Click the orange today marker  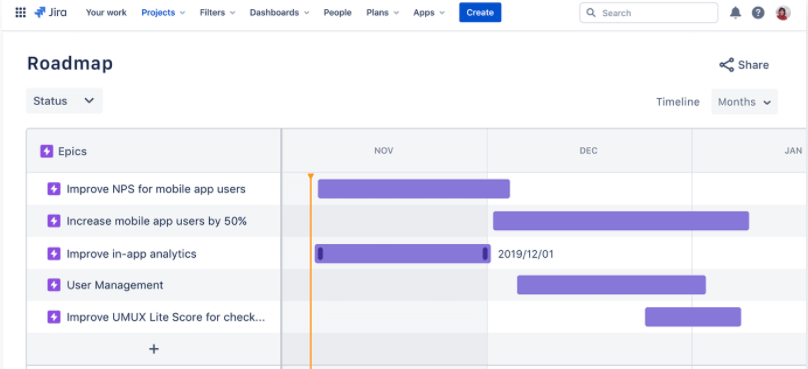(311, 177)
